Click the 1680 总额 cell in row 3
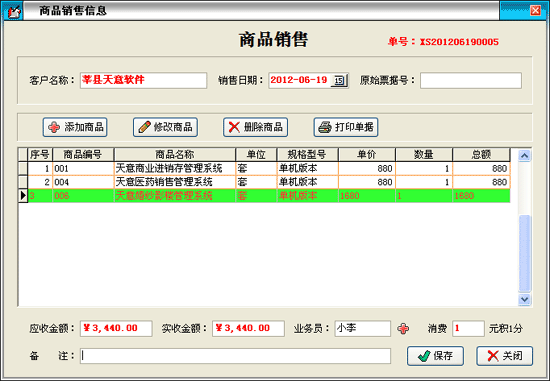 (481, 196)
